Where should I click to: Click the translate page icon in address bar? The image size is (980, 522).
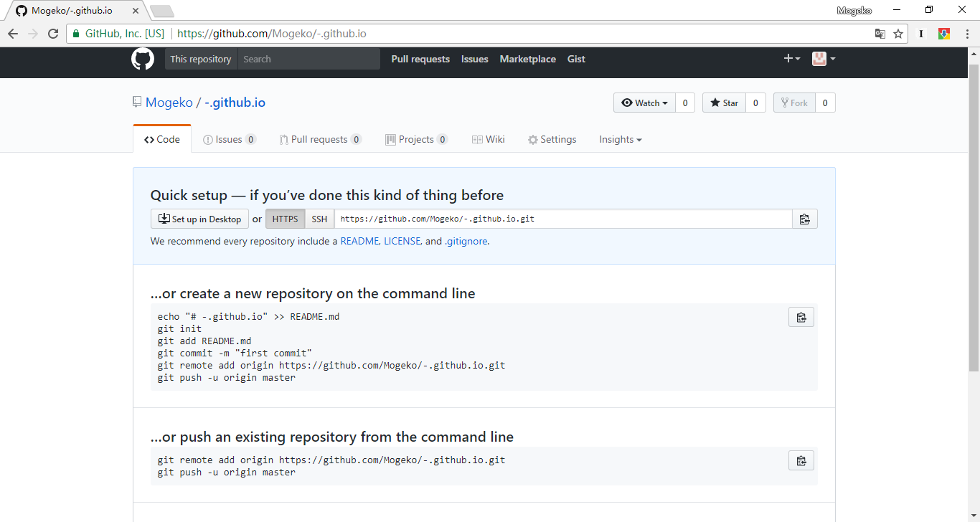pos(880,34)
